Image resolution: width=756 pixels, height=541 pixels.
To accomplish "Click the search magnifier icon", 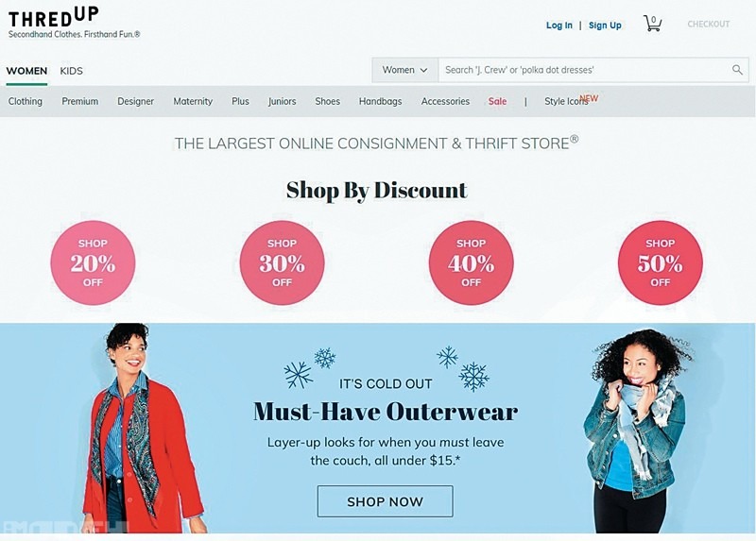I will click(x=737, y=70).
